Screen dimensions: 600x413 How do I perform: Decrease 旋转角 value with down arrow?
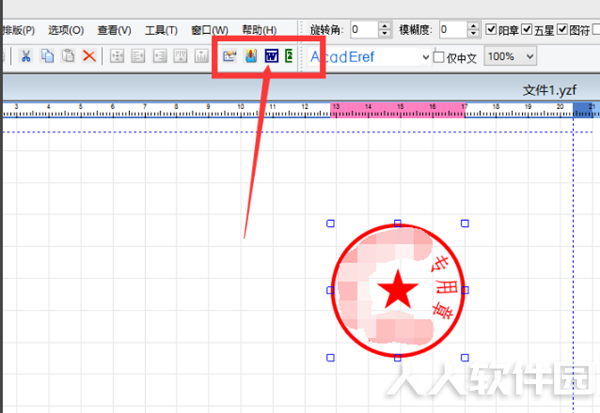click(385, 33)
